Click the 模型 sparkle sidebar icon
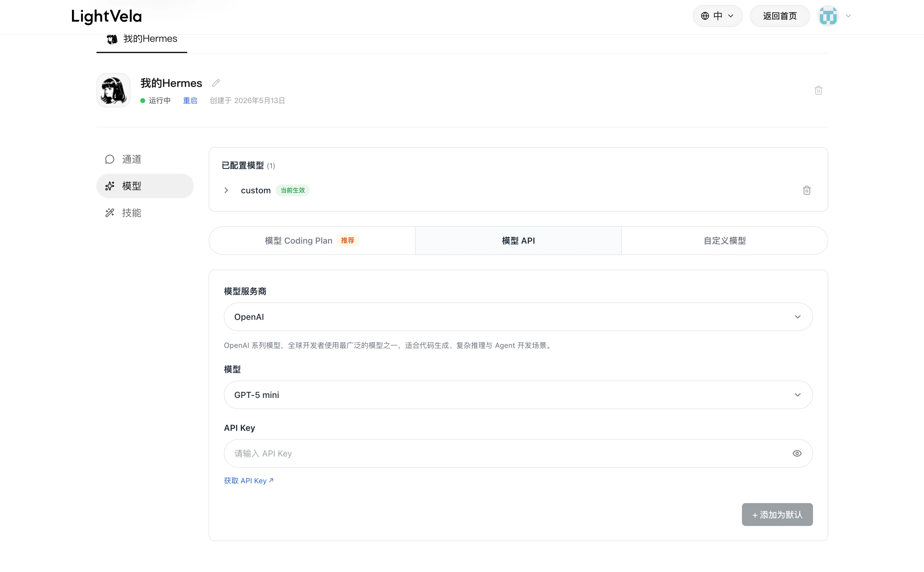924x572 pixels. (x=110, y=186)
